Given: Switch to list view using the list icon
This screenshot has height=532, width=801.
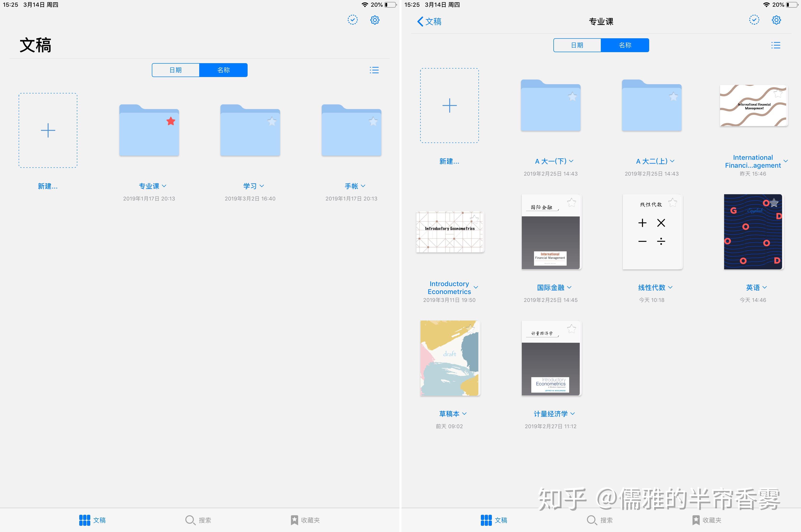Looking at the screenshot, I should [x=776, y=45].
